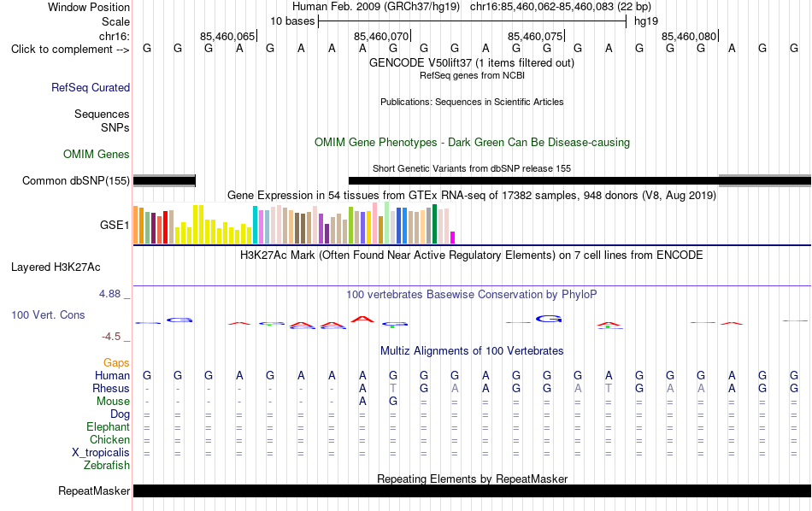Select the X_tropicalis alignment row label

(101, 453)
